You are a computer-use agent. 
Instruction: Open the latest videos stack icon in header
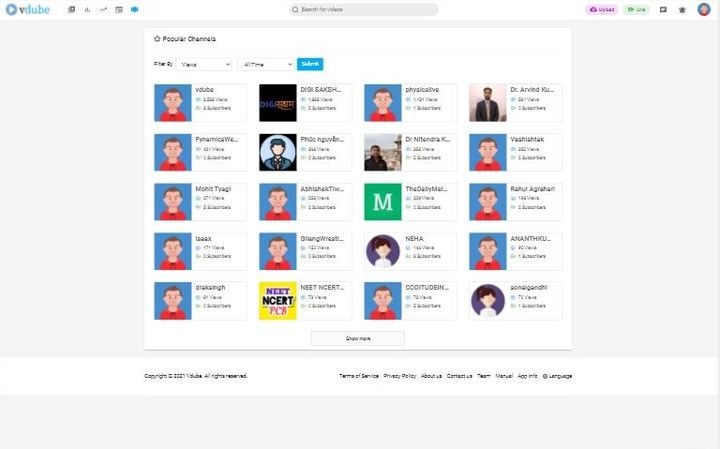[x=71, y=9]
